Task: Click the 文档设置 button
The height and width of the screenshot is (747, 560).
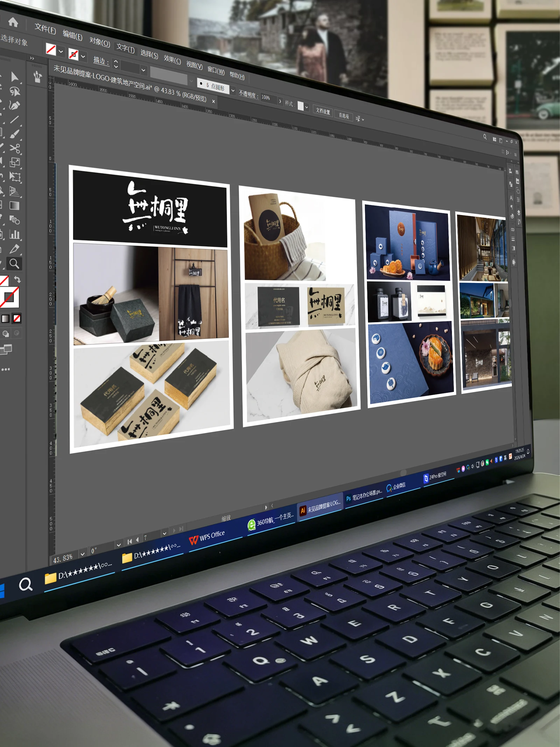Action: click(x=323, y=111)
